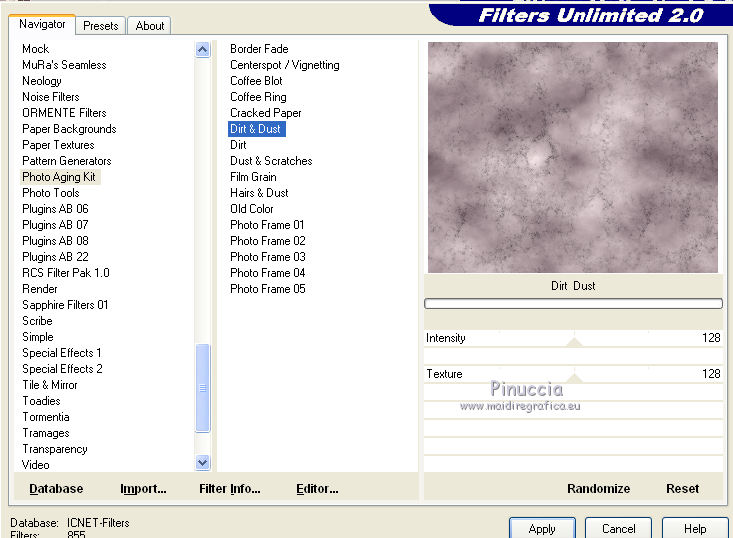The height and width of the screenshot is (538, 733).
Task: Click the category list scroll down arrow
Action: tap(202, 463)
